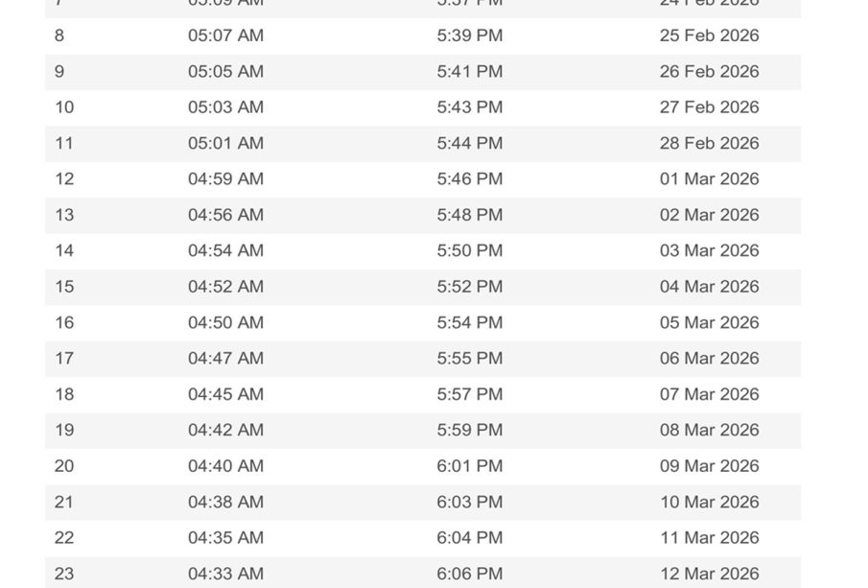
Task: Select the 05 Mar 2026 date
Action: [x=709, y=322]
